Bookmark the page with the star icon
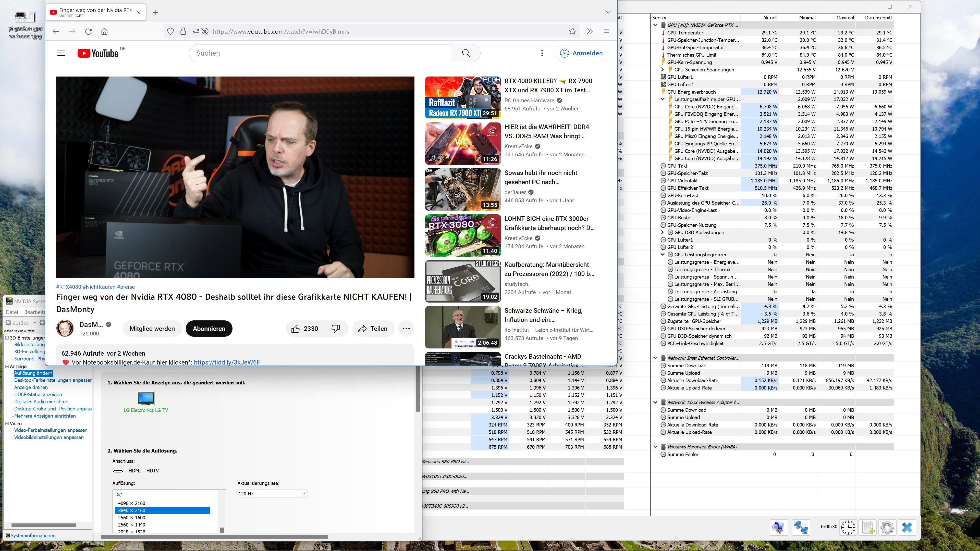This screenshot has height=551, width=980. coord(572,32)
